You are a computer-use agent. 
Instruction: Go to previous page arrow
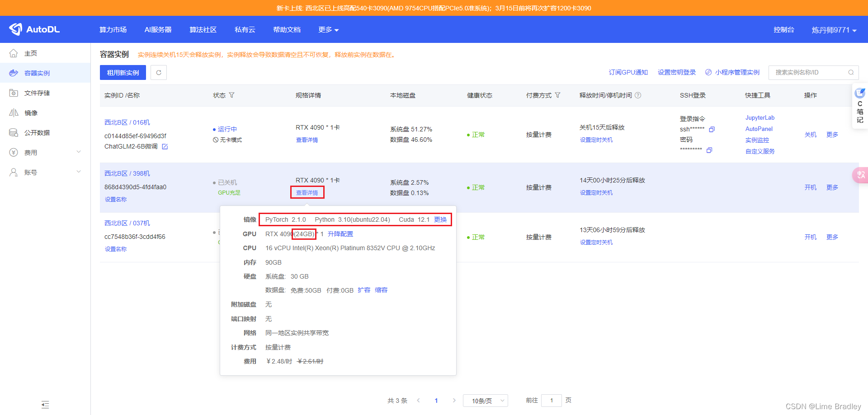419,401
